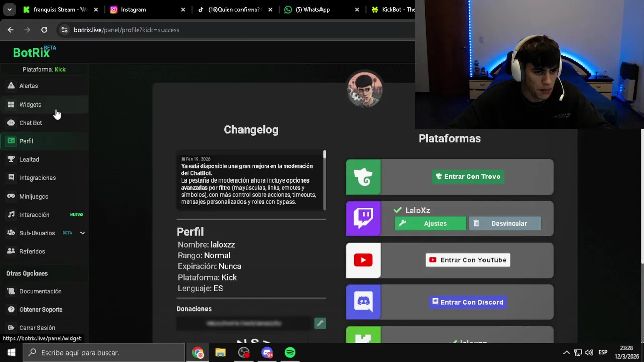View site information icon in address bar
This screenshot has width=644, height=362.
[64, 30]
